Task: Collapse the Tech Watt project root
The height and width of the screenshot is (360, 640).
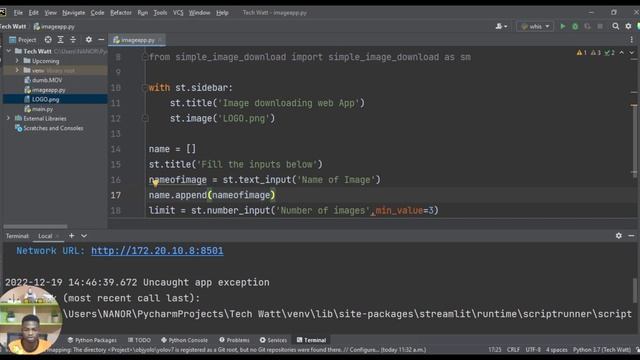Action: pyautogui.click(x=9, y=51)
